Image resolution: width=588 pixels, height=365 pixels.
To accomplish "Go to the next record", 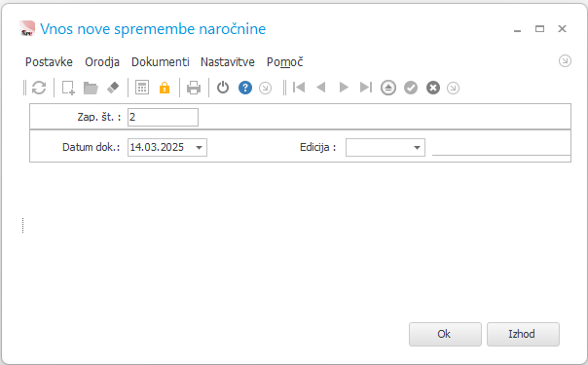I will tap(344, 88).
